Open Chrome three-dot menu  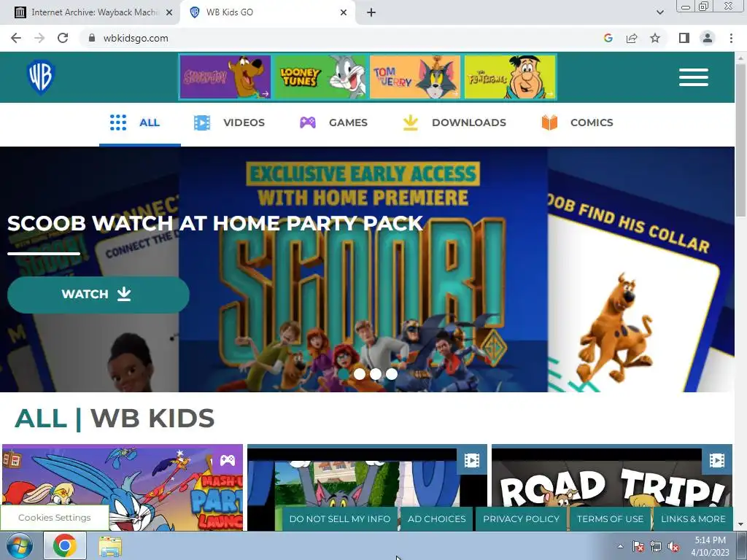tap(731, 38)
